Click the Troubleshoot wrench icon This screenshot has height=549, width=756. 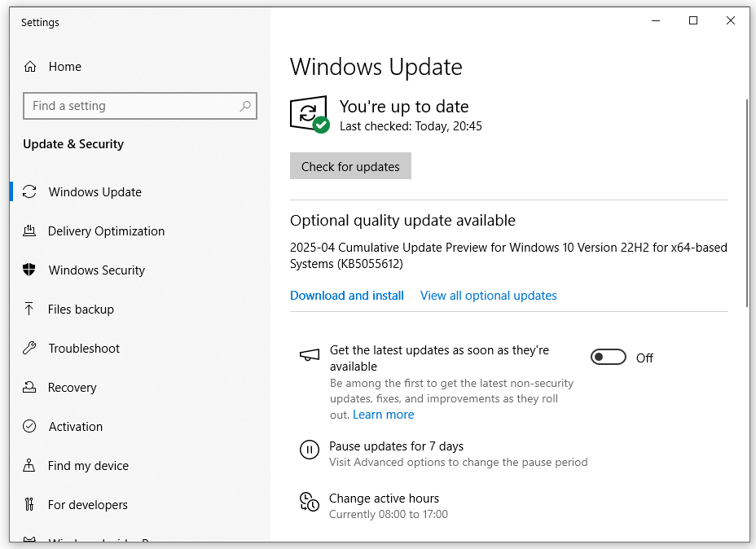[29, 348]
